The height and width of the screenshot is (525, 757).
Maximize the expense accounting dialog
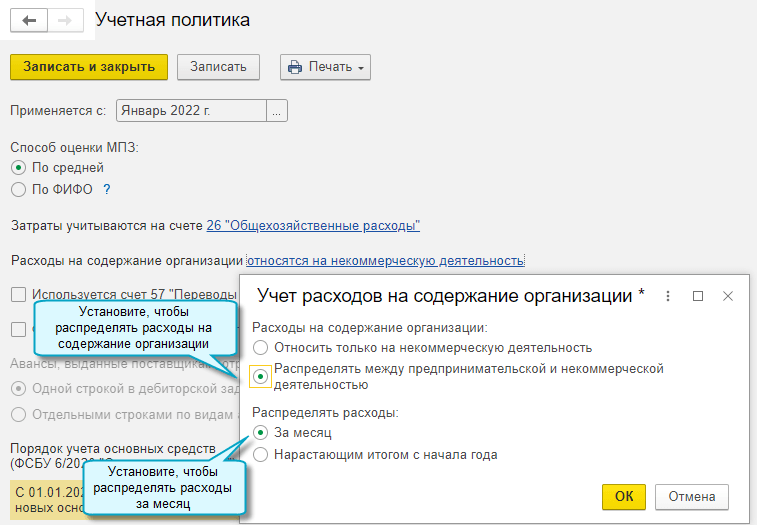(698, 296)
